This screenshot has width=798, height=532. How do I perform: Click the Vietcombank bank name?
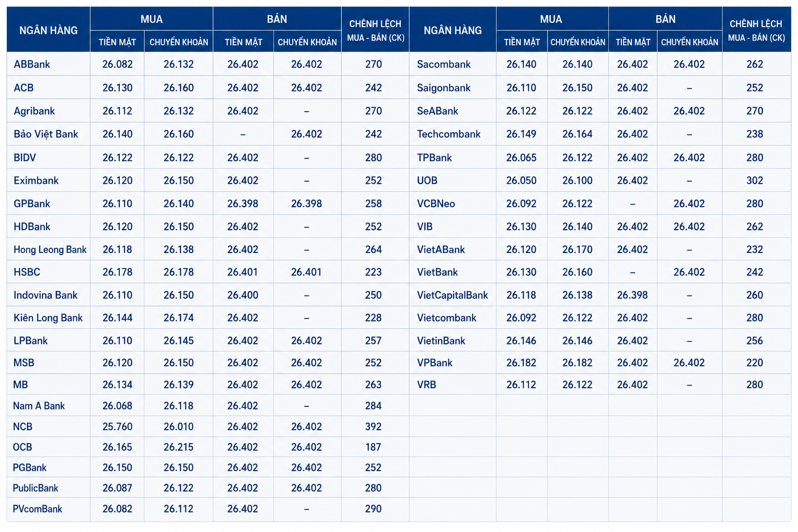[x=447, y=318]
